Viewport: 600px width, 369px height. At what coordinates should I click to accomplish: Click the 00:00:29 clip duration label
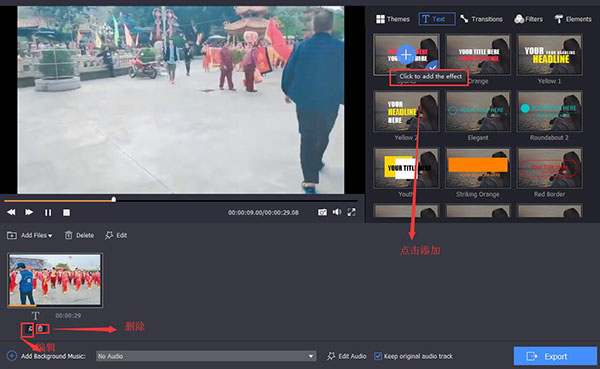pos(68,316)
